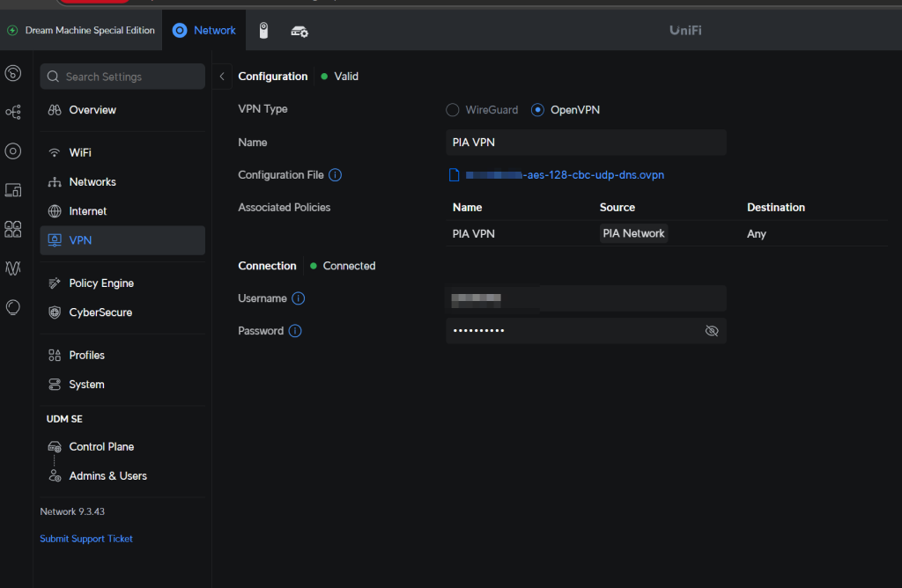902x588 pixels.
Task: Click the 'UDM SE' section heading
Action: click(64, 419)
